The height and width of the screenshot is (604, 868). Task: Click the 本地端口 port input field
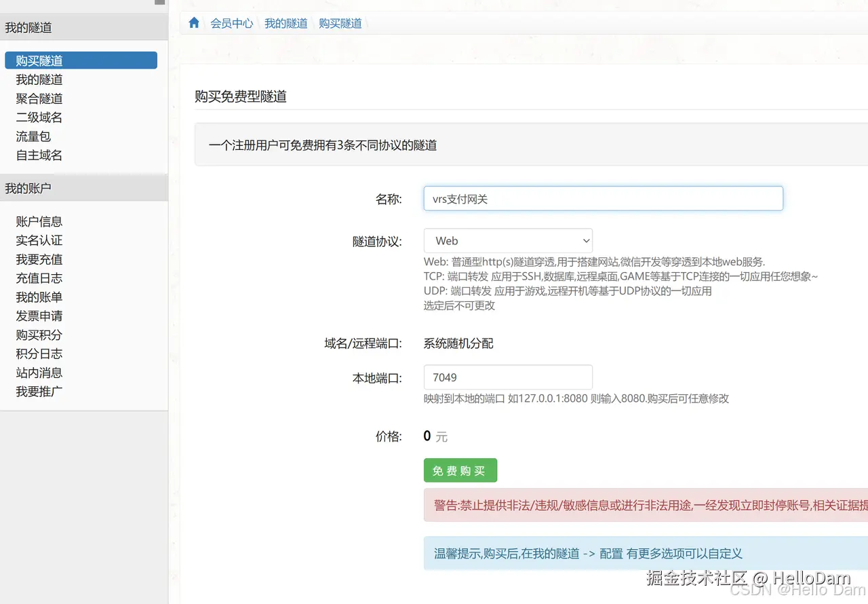tap(508, 377)
